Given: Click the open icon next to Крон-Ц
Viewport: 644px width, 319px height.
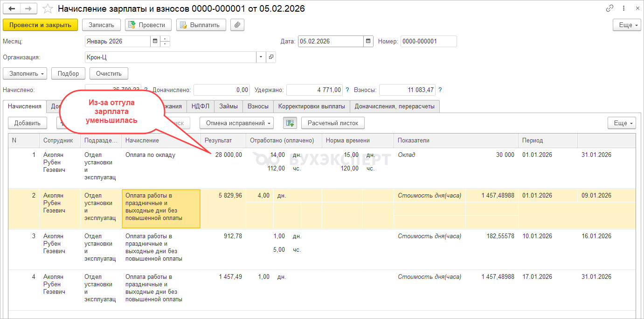Looking at the screenshot, I should click(271, 57).
